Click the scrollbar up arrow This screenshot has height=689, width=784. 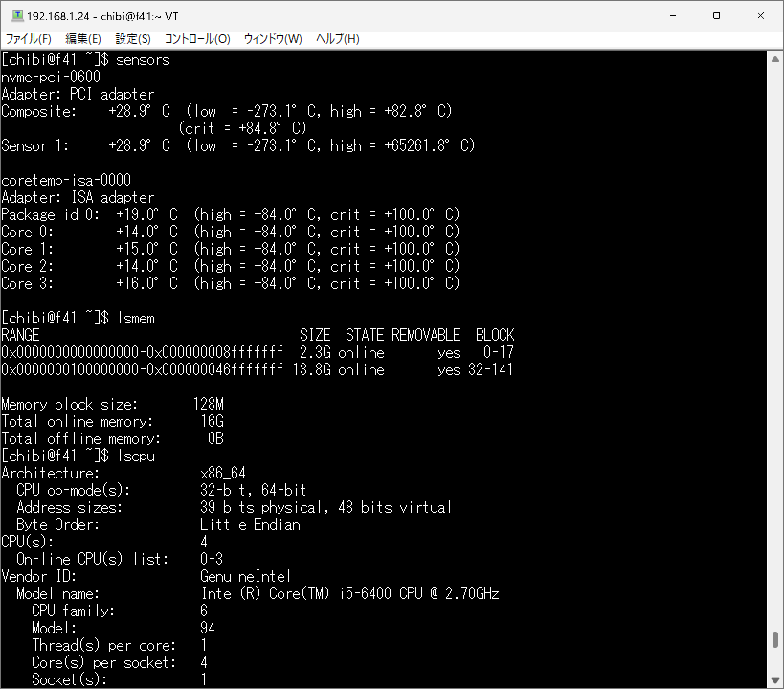(775, 59)
